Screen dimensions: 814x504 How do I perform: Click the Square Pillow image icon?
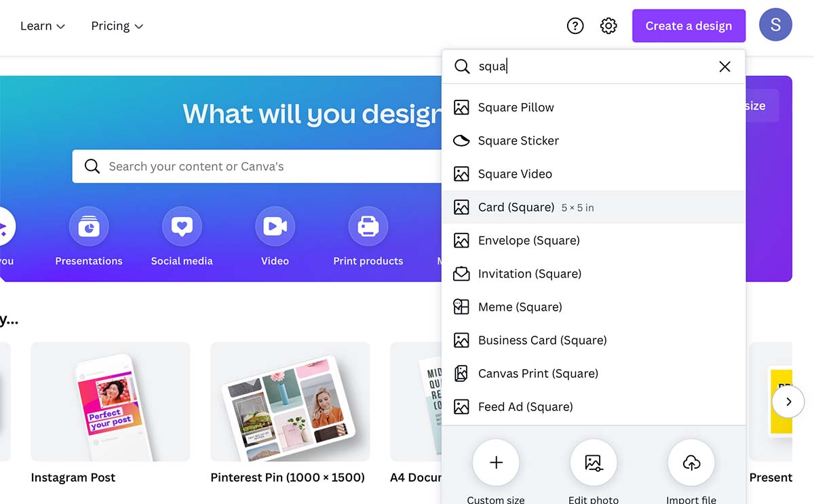click(x=461, y=107)
